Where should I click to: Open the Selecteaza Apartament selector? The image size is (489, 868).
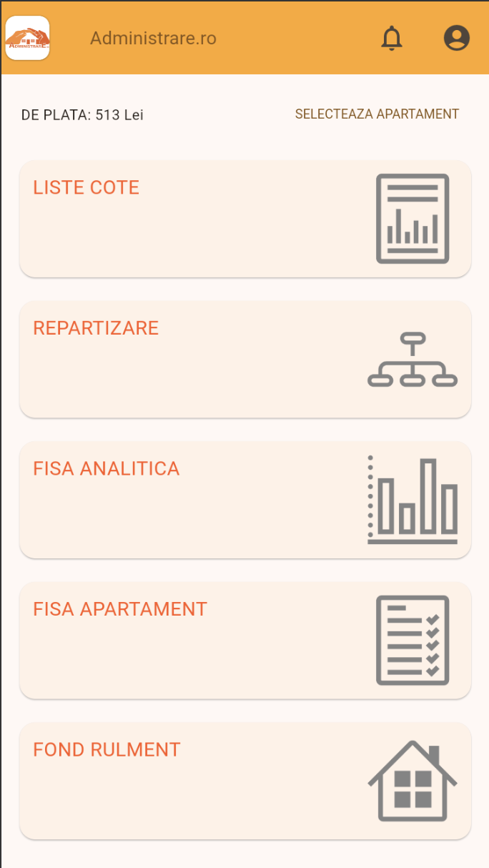point(377,114)
